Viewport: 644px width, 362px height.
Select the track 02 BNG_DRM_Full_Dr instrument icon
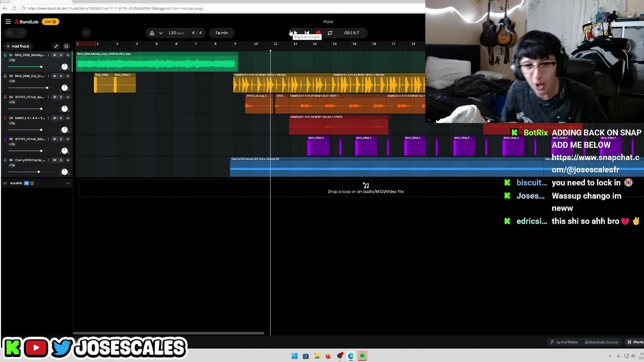(5, 76)
